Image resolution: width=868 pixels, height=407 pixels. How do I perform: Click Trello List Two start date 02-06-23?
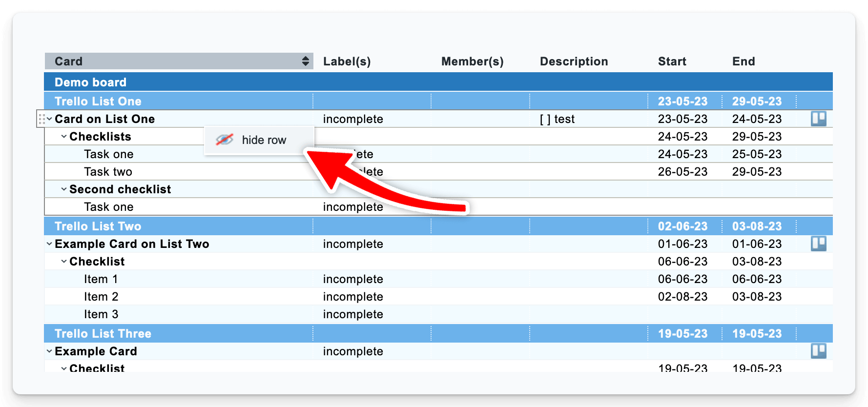click(682, 226)
